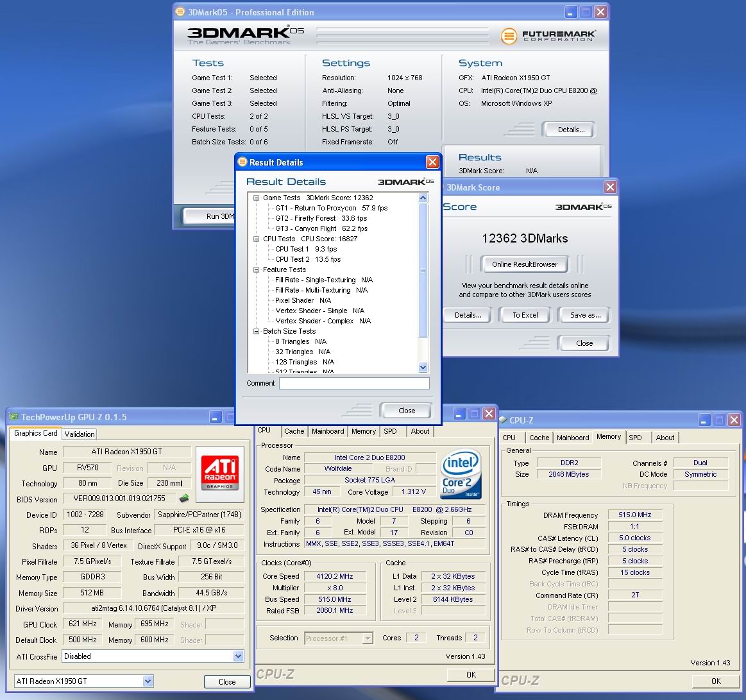This screenshot has width=746, height=700.
Task: Collapse the CPU Tests tree node
Action: (x=256, y=239)
